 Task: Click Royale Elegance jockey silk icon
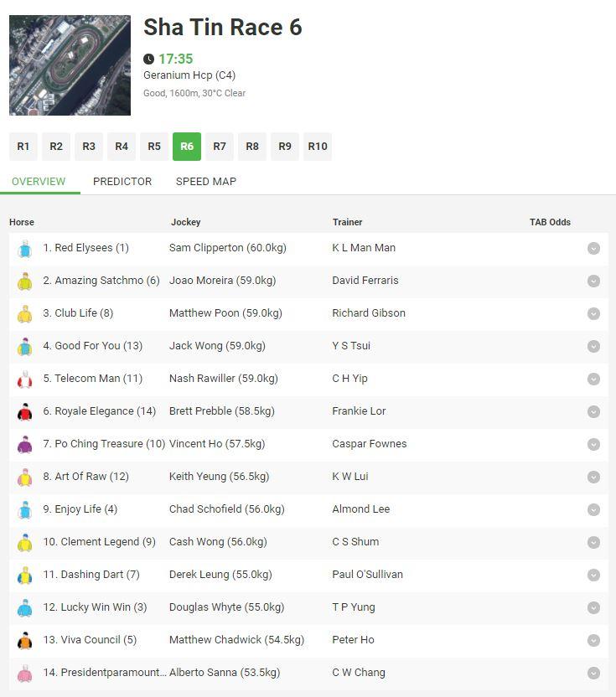pyautogui.click(x=24, y=412)
